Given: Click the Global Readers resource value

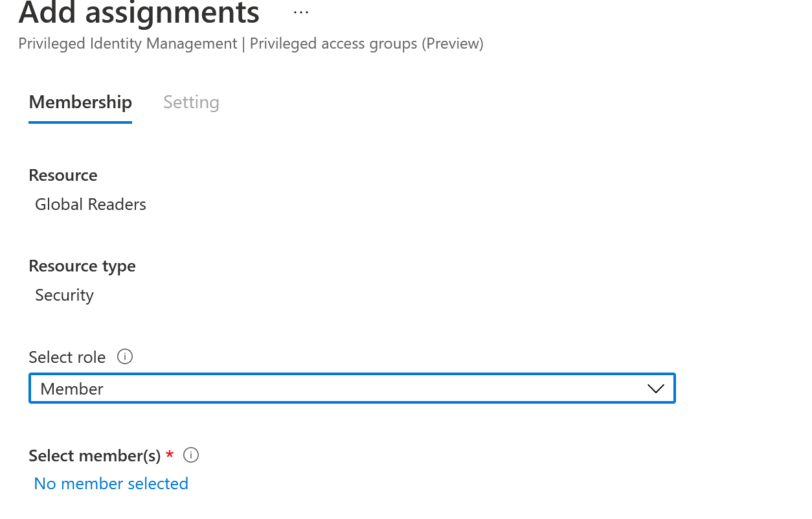Looking at the screenshot, I should click(x=91, y=204).
